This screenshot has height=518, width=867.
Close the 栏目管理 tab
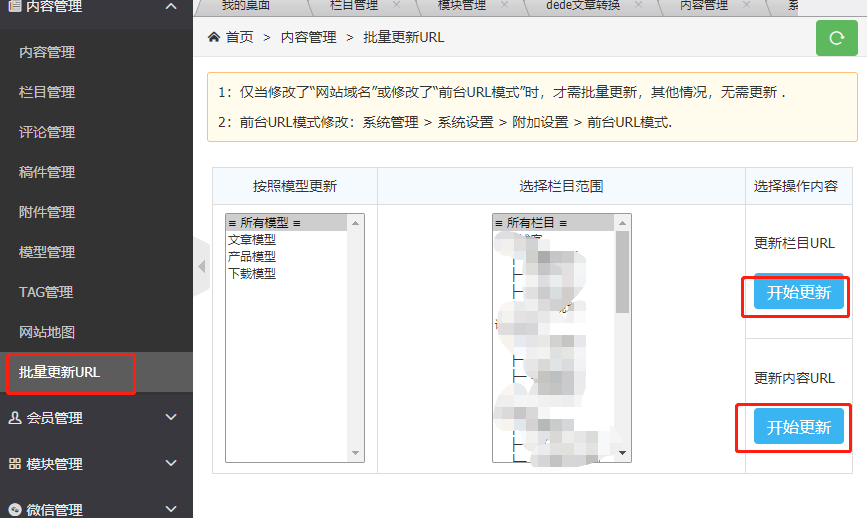(x=396, y=5)
